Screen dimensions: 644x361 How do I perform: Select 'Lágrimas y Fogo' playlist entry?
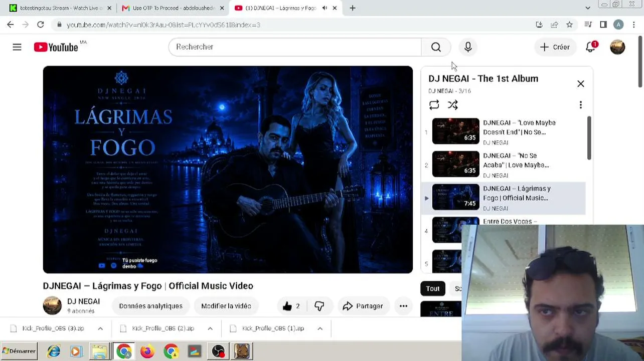(x=503, y=198)
